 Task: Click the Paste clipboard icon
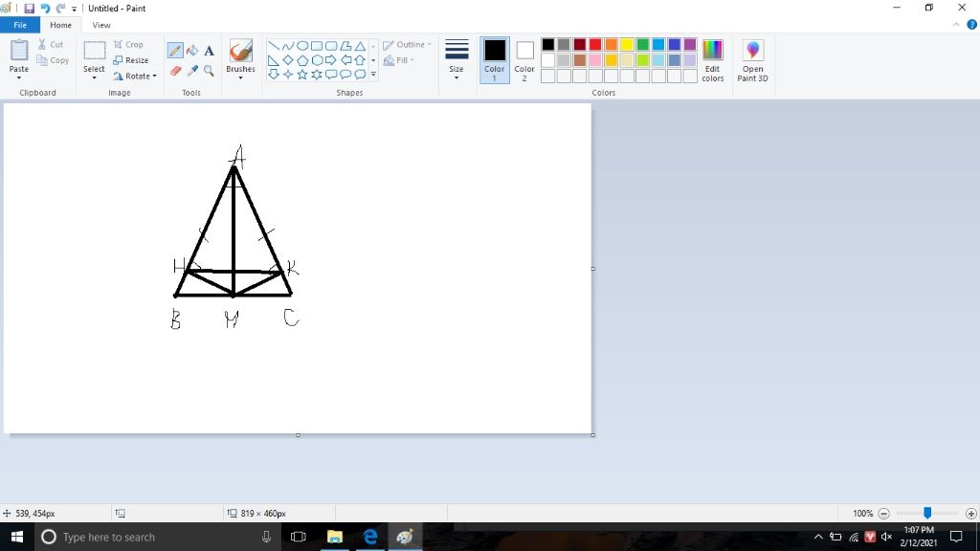(x=19, y=51)
